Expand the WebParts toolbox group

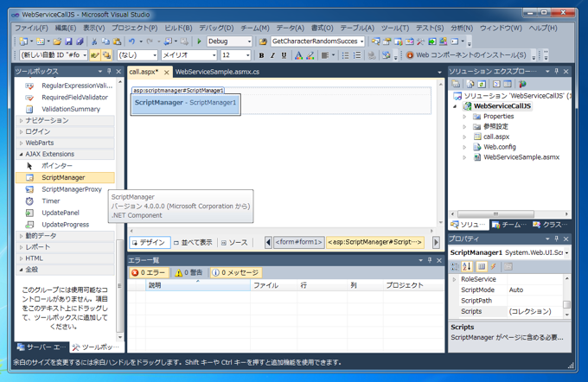coord(65,143)
